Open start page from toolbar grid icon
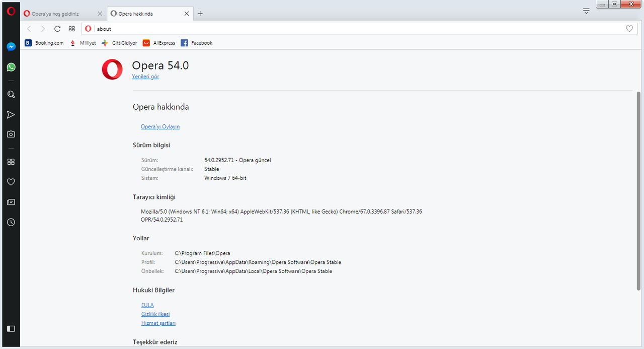The image size is (644, 349). point(72,29)
